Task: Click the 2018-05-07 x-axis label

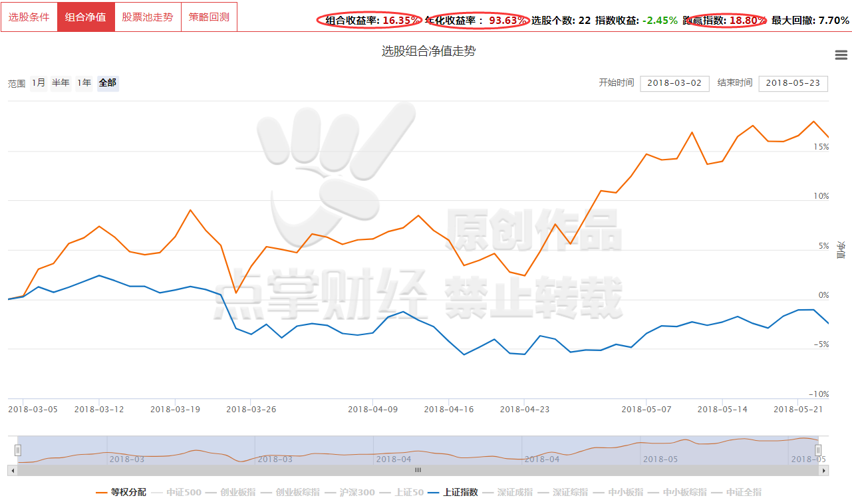Action: (x=646, y=409)
